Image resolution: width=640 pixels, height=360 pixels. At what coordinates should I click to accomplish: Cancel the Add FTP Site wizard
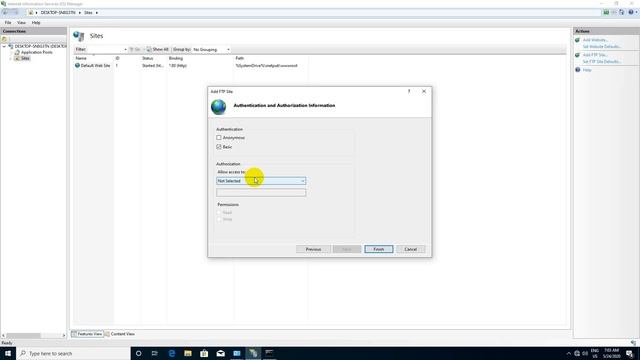(410, 249)
